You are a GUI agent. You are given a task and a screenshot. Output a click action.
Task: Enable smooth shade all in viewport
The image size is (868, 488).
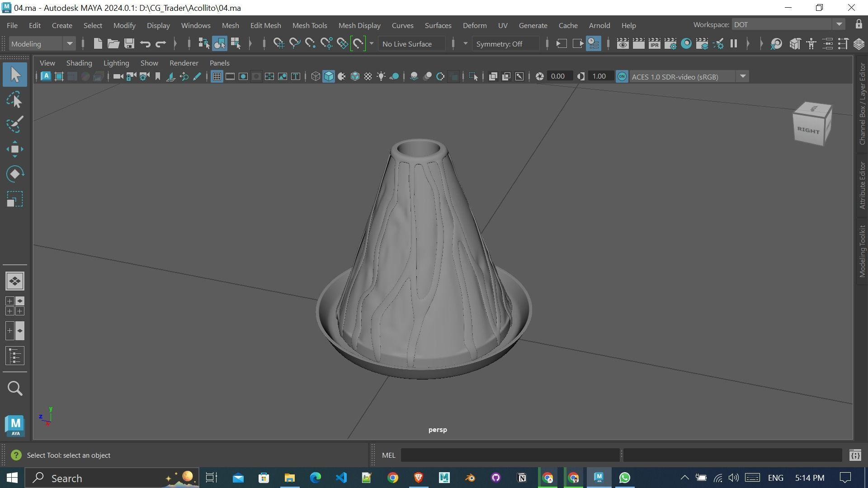click(329, 76)
